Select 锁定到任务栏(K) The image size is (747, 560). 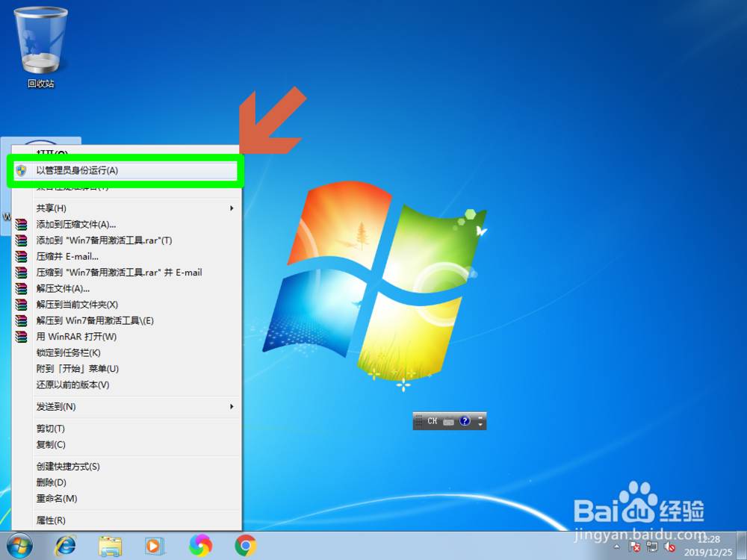coord(127,353)
